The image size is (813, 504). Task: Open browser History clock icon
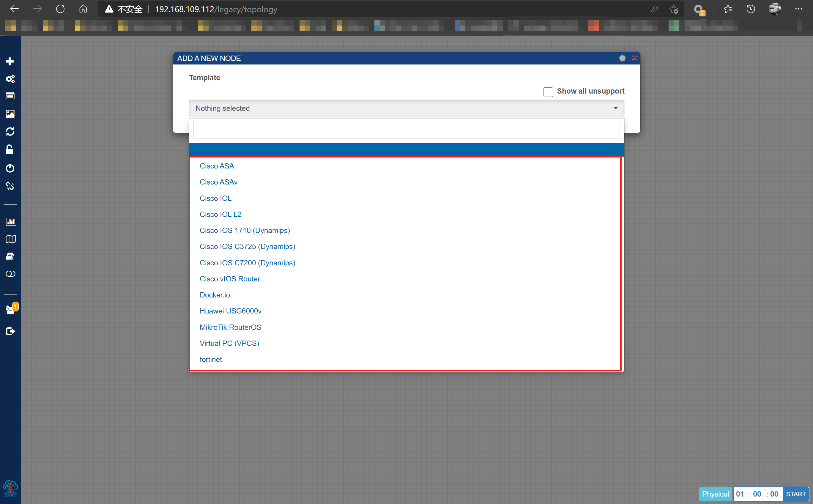point(751,9)
